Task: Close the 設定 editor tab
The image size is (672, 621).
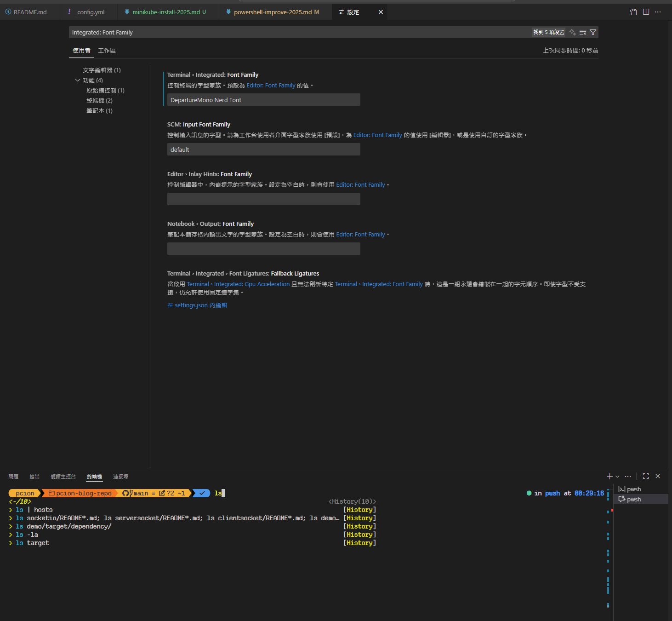Action: 381,12
